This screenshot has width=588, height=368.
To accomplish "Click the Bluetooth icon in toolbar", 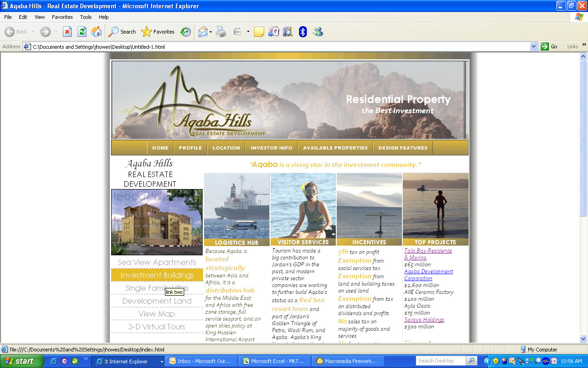I will (303, 32).
